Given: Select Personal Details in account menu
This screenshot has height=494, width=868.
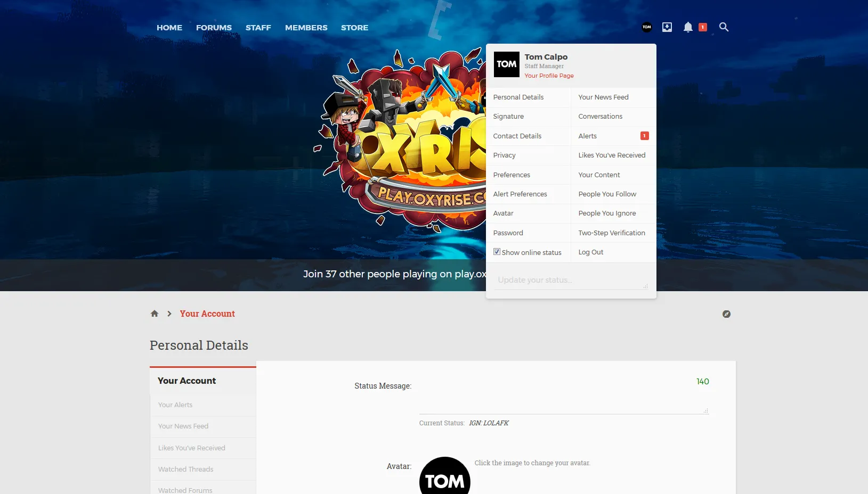Looking at the screenshot, I should [x=529, y=97].
